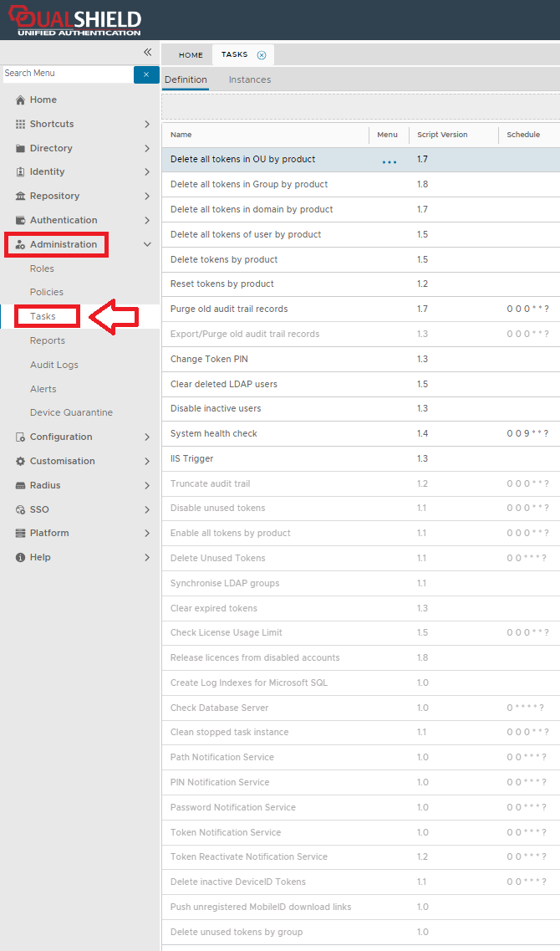560x951 pixels.
Task: Expand the Repository menu chevron
Action: (146, 196)
